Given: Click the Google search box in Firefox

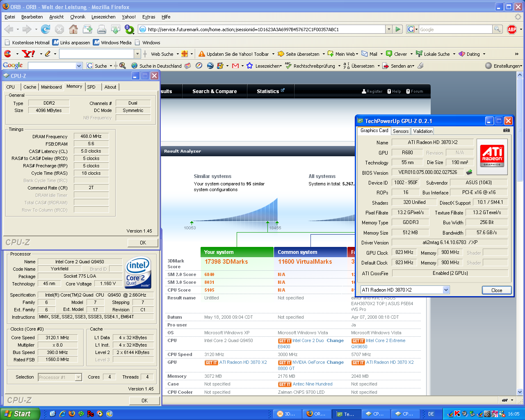Looking at the screenshot, I should click(455, 29).
